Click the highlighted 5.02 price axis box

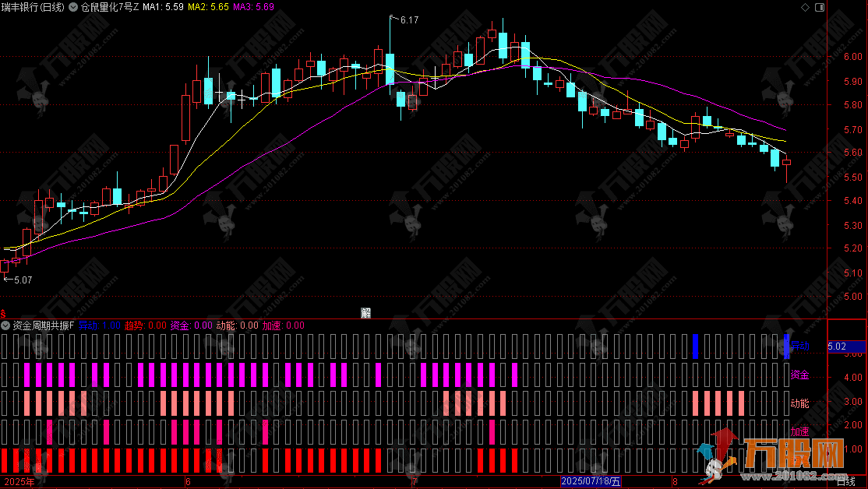pyautogui.click(x=845, y=347)
